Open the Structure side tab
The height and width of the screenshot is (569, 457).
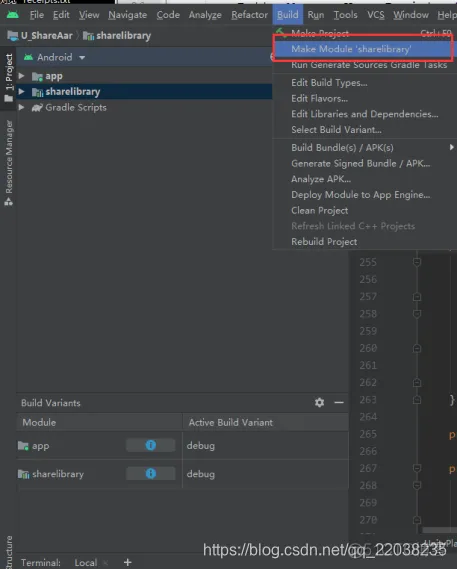pyautogui.click(x=8, y=552)
